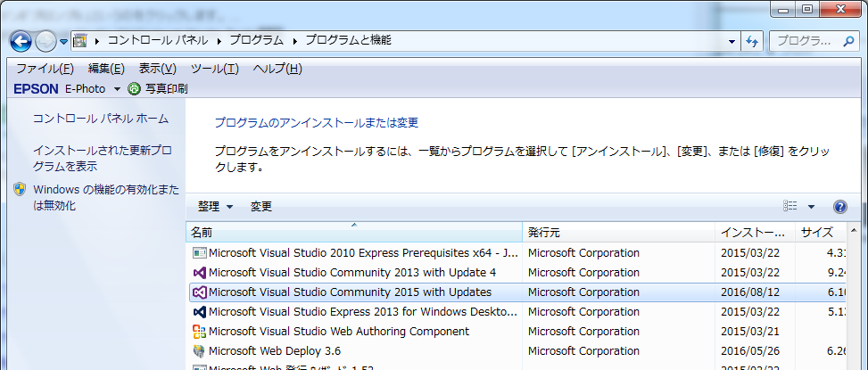868x370 pixels.
Task: Open the ファイル(F) menu
Action: point(45,70)
